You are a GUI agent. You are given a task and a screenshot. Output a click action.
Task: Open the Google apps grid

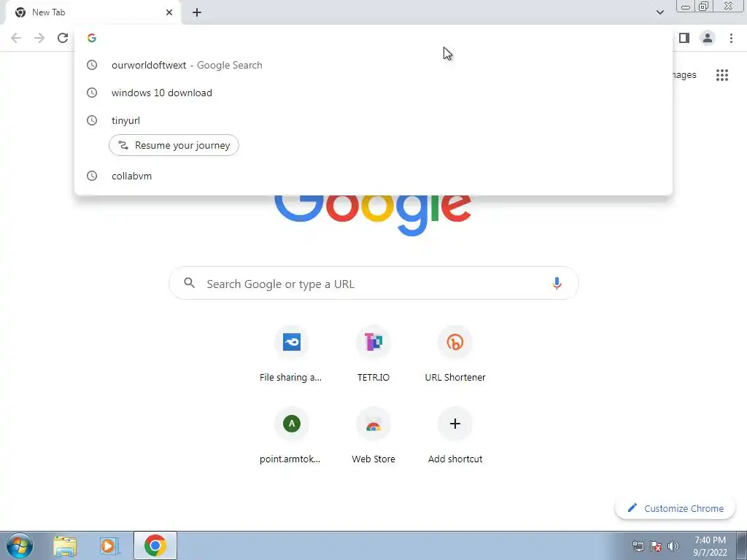point(721,75)
